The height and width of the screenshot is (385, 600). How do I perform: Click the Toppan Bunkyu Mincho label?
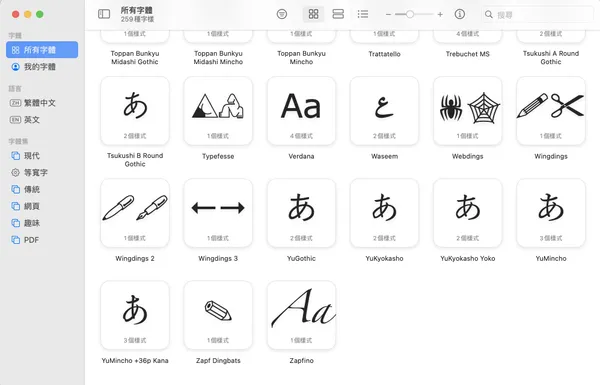(x=301, y=57)
